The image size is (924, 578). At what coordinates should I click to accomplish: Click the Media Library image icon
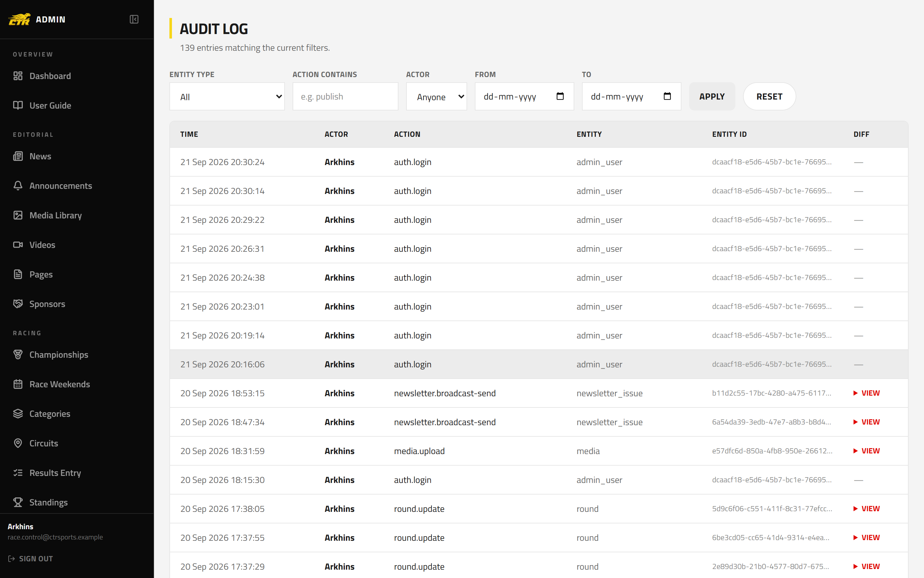18,215
